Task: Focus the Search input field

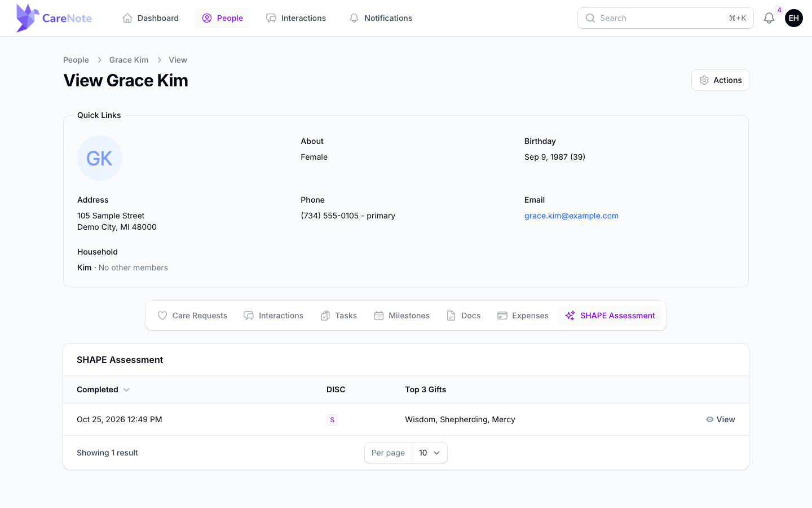Action: click(665, 18)
